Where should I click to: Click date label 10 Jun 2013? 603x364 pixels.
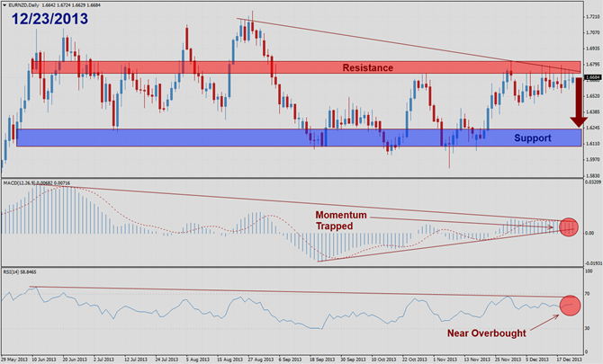click(x=44, y=360)
